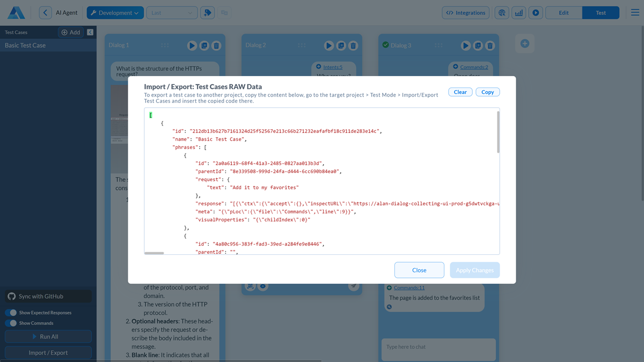Switch to the Edit tab
Image resolution: width=644 pixels, height=362 pixels.
point(563,13)
